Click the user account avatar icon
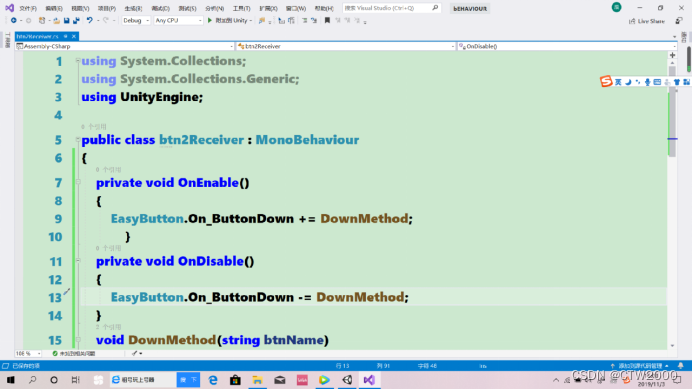 [616, 7]
